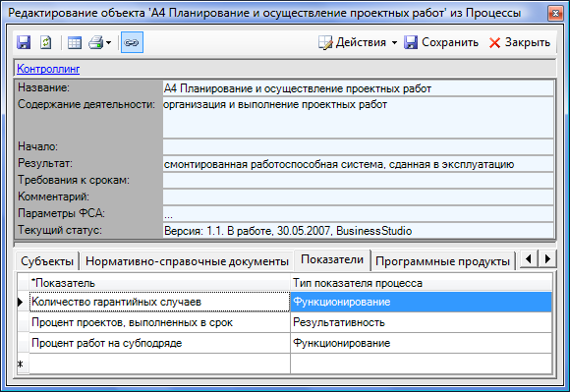Click the printer icon
The height and width of the screenshot is (392, 570).
coord(96,42)
